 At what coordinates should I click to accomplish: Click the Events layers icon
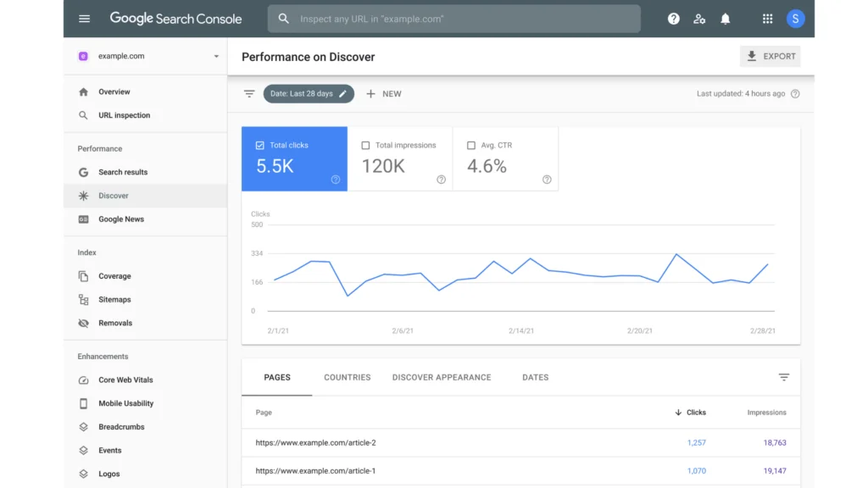pos(83,451)
